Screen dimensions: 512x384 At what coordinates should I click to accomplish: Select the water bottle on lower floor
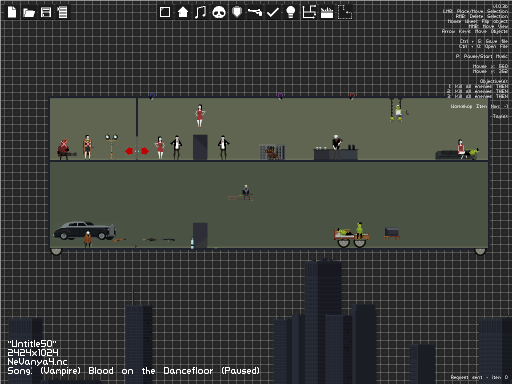192,243
